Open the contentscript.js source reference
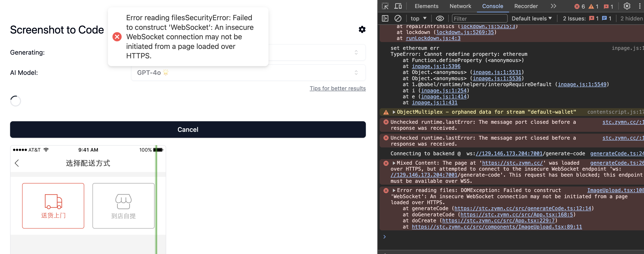Image resolution: width=644 pixels, height=254 pixels. [x=615, y=112]
